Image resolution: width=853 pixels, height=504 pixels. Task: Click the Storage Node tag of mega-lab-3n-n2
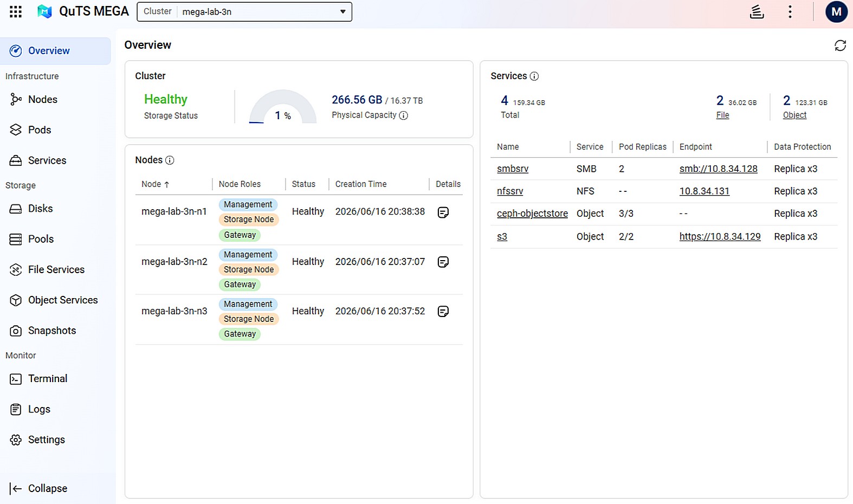click(249, 269)
